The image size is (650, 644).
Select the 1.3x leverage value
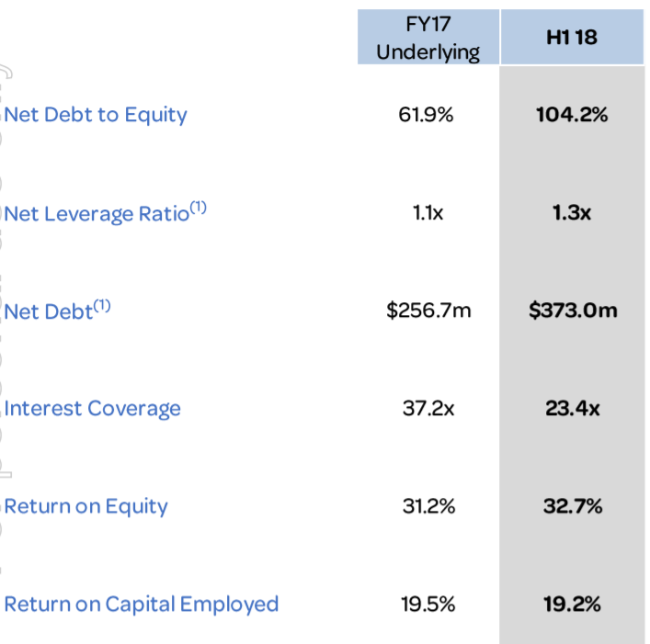point(572,213)
